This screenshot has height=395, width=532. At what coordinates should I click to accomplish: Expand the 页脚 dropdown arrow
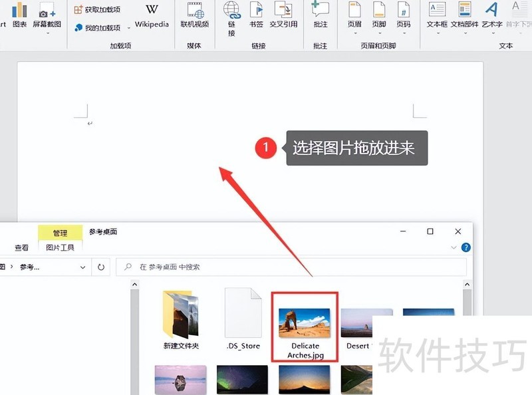(380, 33)
